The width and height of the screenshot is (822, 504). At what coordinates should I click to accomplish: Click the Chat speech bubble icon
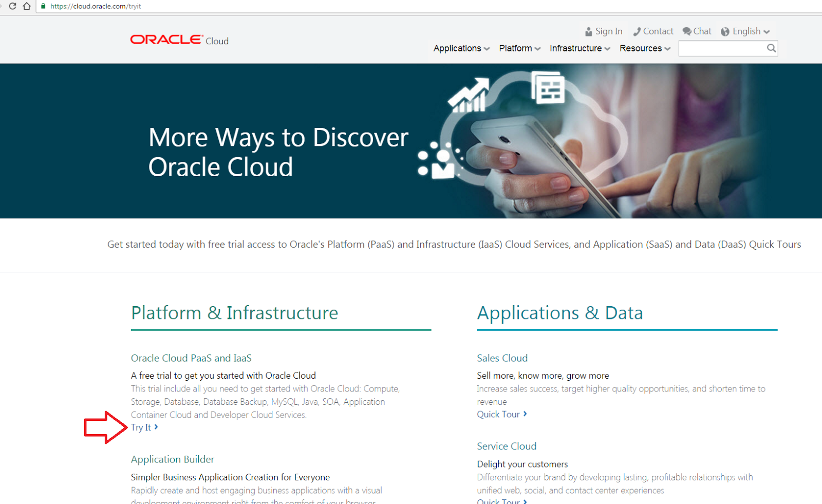click(686, 31)
